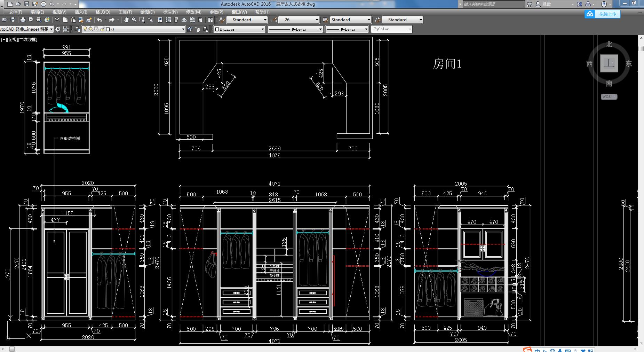The height and width of the screenshot is (352, 644).
Task: Click the 拖拽上传 upload button
Action: click(607, 14)
